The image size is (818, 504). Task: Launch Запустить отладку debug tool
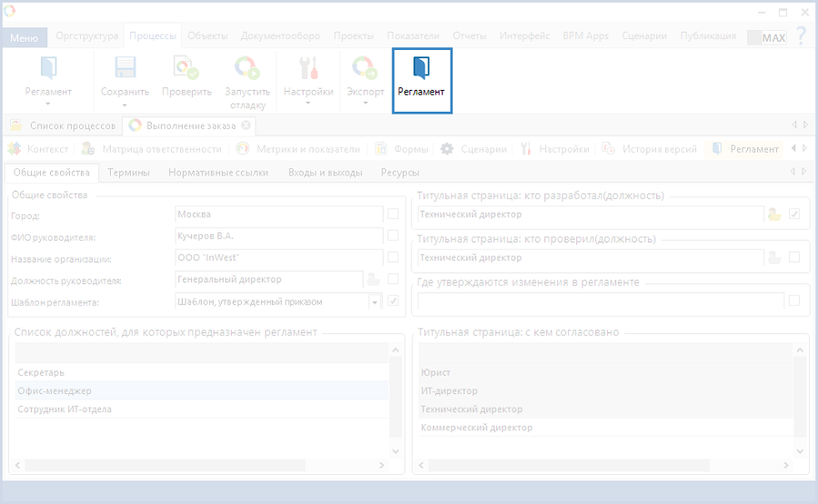(x=247, y=69)
